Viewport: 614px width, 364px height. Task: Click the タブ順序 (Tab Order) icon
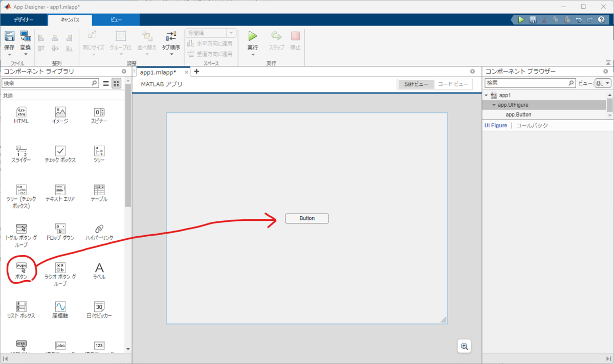(x=171, y=36)
